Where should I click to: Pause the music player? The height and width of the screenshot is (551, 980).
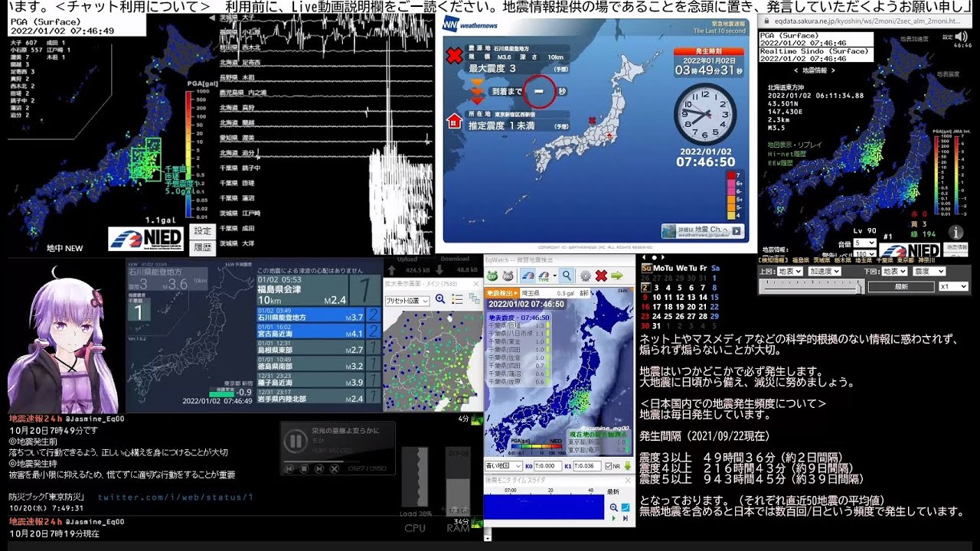coord(295,441)
